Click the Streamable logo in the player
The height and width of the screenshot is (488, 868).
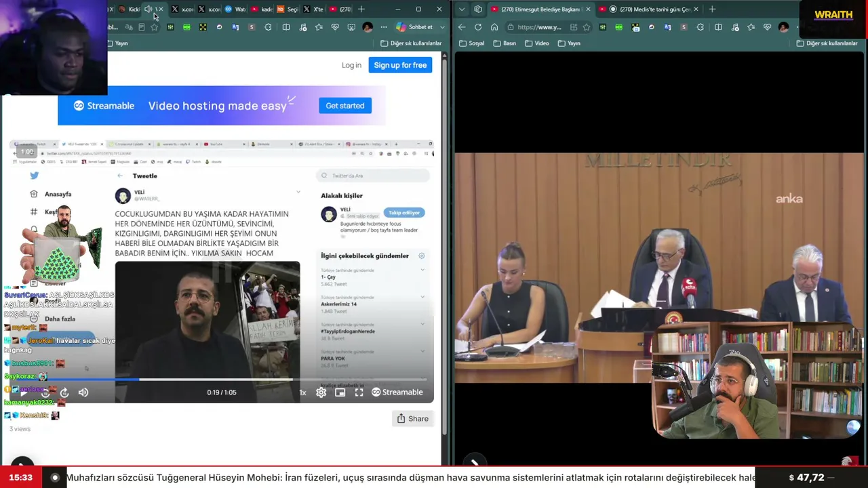coord(397,392)
